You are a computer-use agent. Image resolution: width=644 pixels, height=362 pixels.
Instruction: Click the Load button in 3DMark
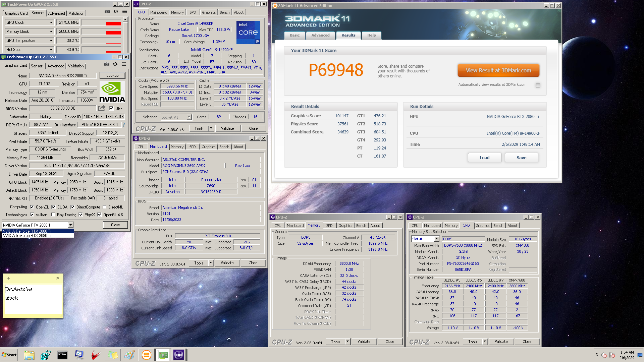(484, 158)
